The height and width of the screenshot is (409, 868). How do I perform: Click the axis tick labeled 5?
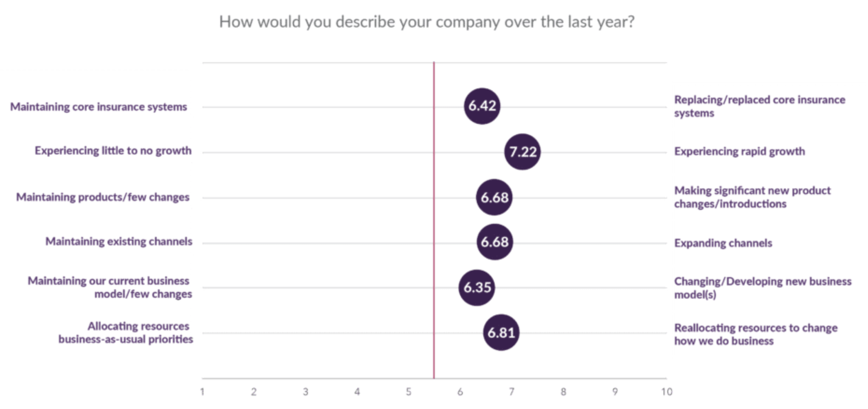tap(409, 392)
